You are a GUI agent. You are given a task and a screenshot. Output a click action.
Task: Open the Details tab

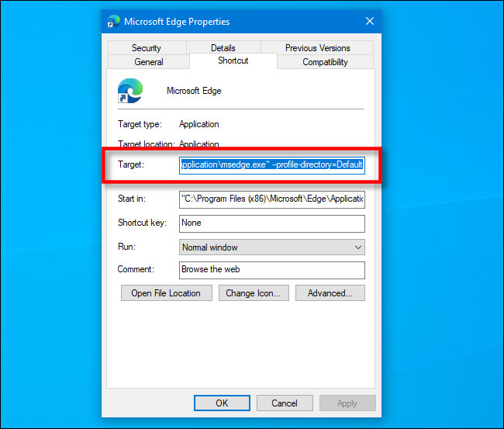223,47
